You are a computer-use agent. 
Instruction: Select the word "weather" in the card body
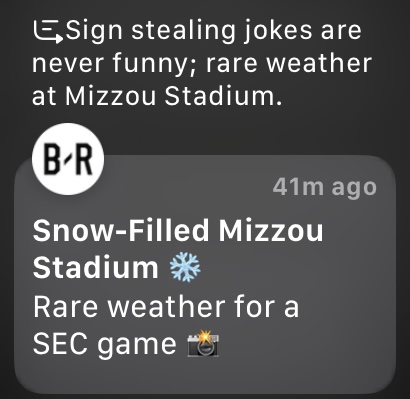[166, 307]
